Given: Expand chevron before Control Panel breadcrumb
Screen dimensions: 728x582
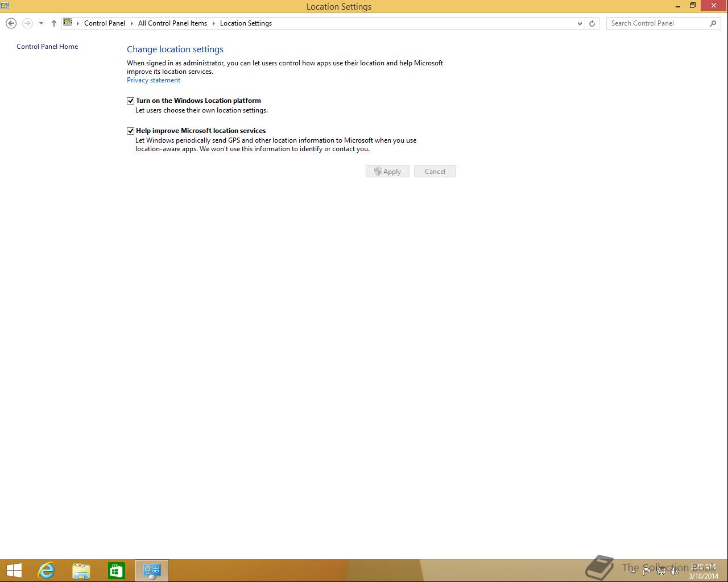Looking at the screenshot, I should 78,23.
